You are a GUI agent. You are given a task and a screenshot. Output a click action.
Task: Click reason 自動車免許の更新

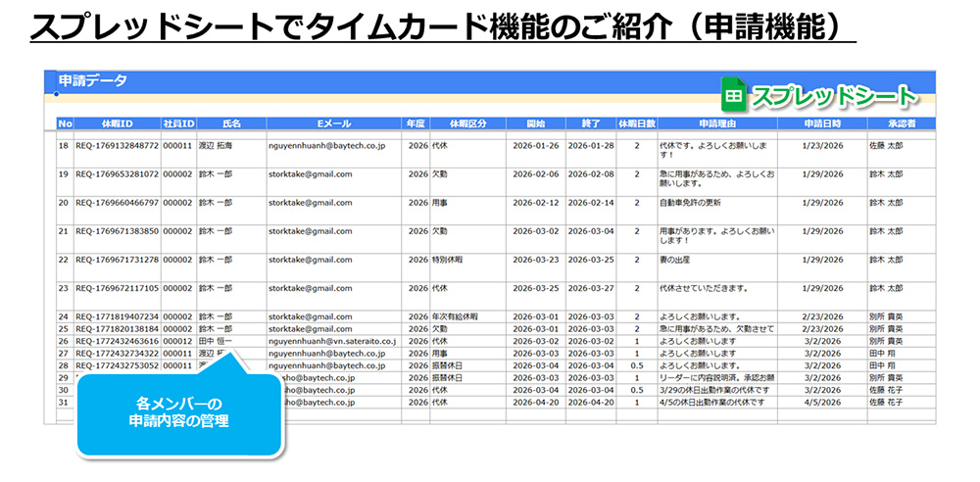pos(690,203)
